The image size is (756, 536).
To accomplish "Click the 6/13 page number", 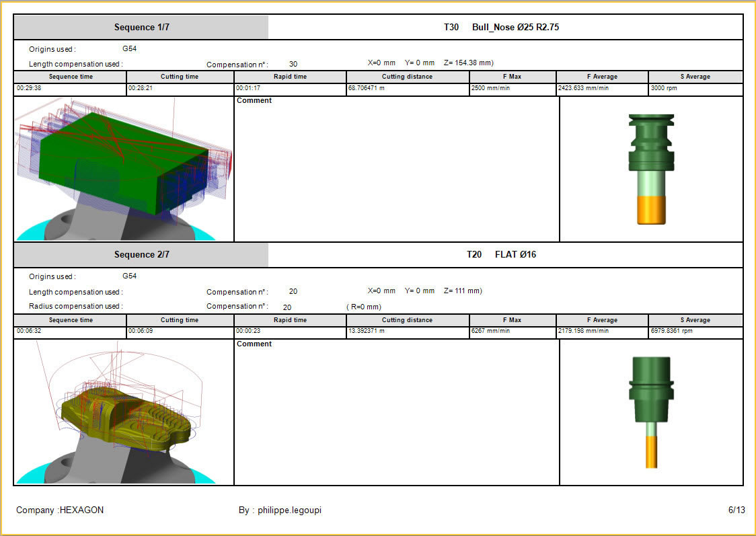I will [x=736, y=510].
